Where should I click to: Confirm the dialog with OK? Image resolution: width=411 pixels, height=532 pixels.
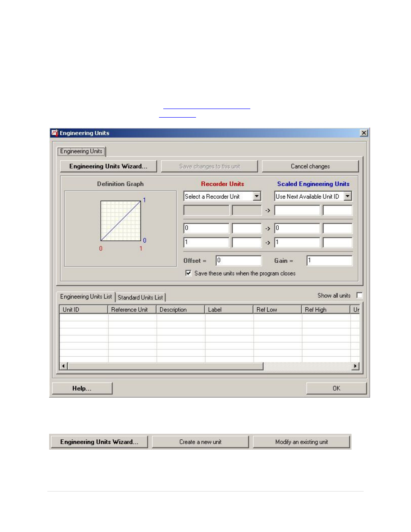tap(336, 389)
